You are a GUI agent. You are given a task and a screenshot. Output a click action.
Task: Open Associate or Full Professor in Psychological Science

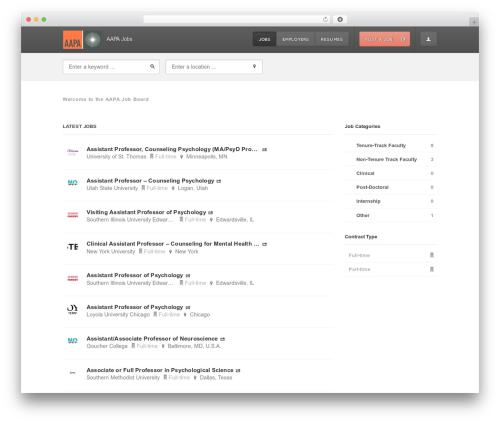[160, 370]
